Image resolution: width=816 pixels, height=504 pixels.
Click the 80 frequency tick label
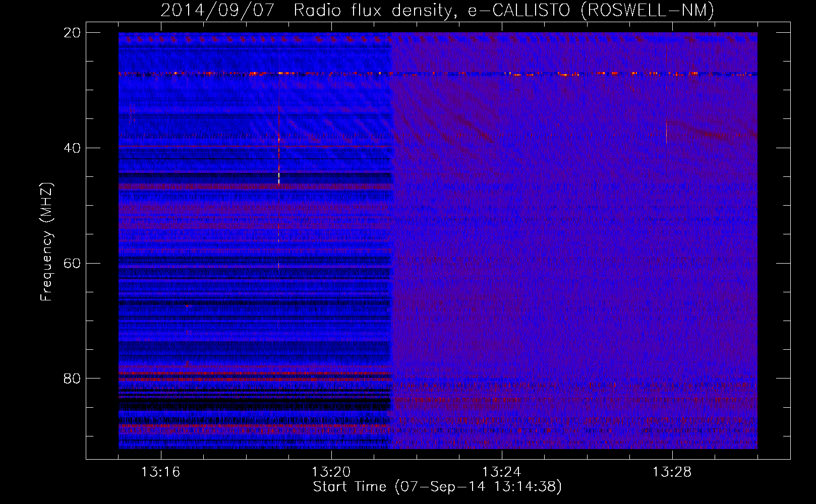pos(72,379)
